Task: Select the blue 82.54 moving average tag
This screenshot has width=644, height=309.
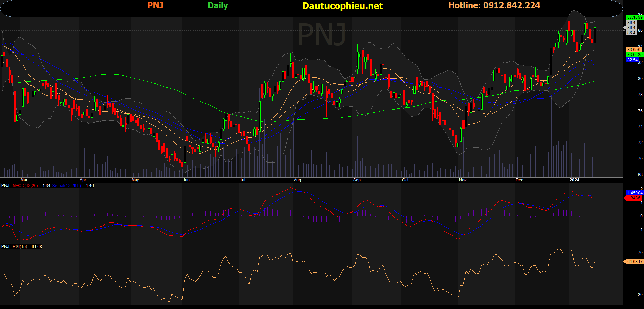Action: [x=632, y=60]
